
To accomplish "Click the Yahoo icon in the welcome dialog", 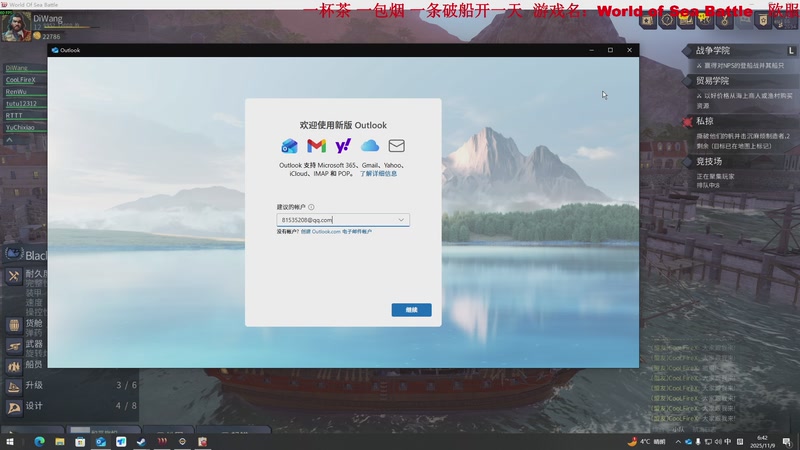I will [x=343, y=146].
